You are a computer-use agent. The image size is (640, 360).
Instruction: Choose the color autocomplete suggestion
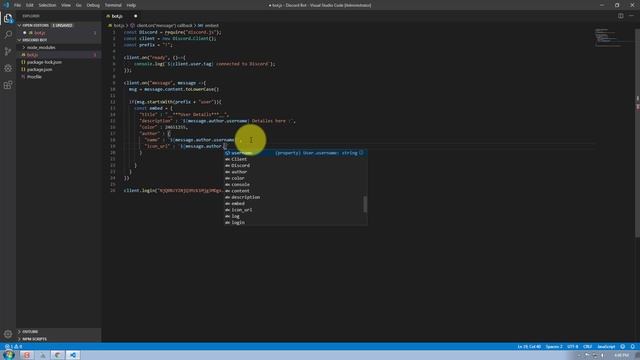[295, 178]
